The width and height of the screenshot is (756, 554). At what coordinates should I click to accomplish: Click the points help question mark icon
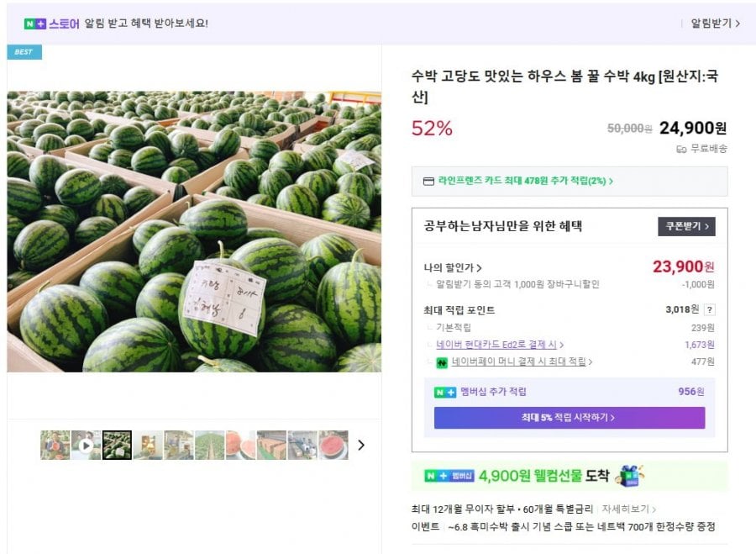click(x=709, y=309)
